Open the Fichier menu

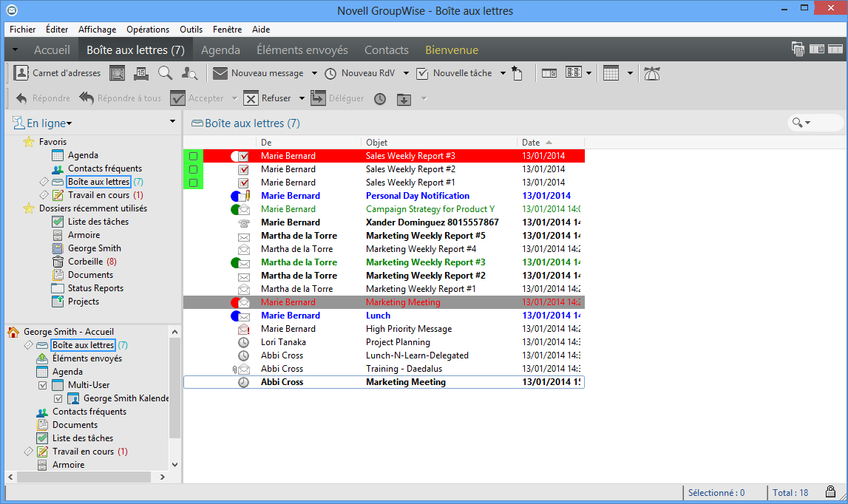[23, 30]
